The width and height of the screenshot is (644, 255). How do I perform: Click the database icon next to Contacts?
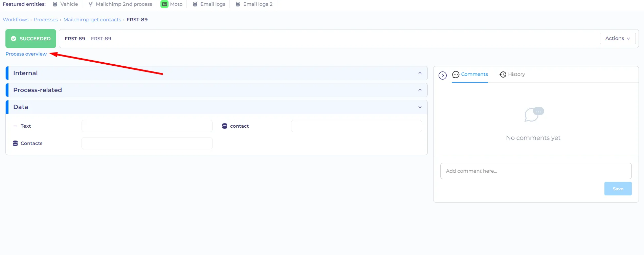click(15, 143)
